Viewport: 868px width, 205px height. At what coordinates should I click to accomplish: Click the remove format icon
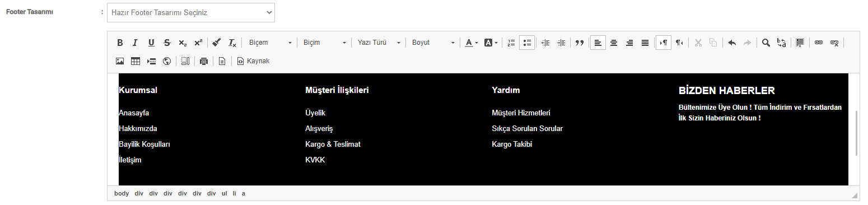[232, 43]
